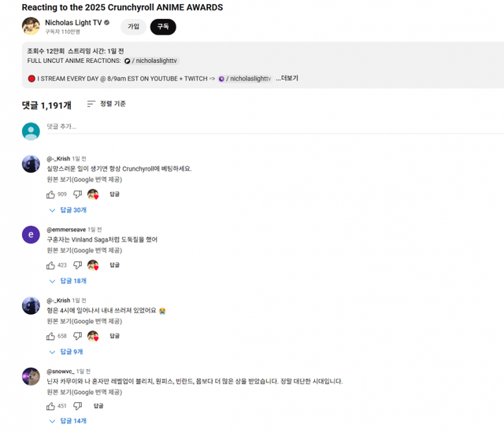Dislike the crying emoji comment by @-_Krish
This screenshot has height=432, width=504.
(77, 336)
